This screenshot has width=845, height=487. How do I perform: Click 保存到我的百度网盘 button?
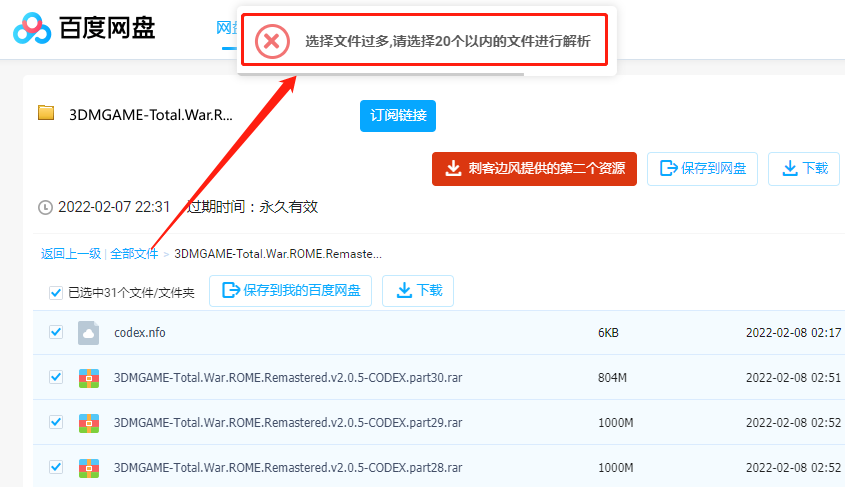[x=290, y=291]
